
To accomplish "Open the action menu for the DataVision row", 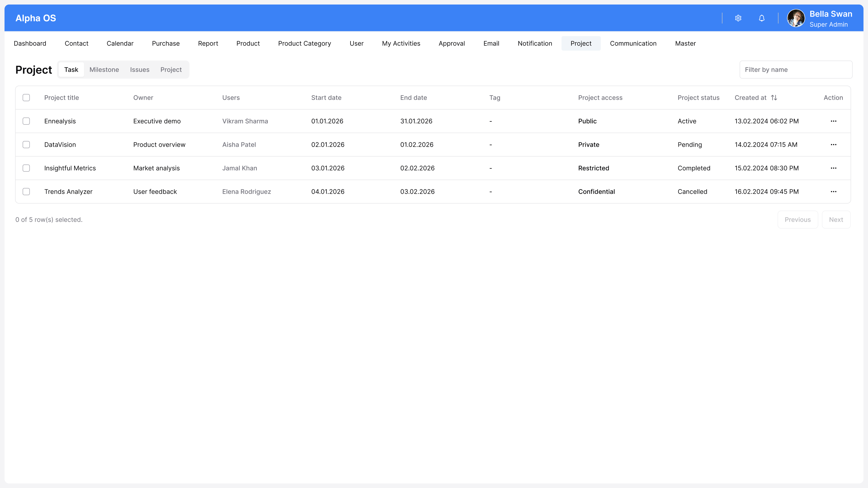I will [x=833, y=145].
